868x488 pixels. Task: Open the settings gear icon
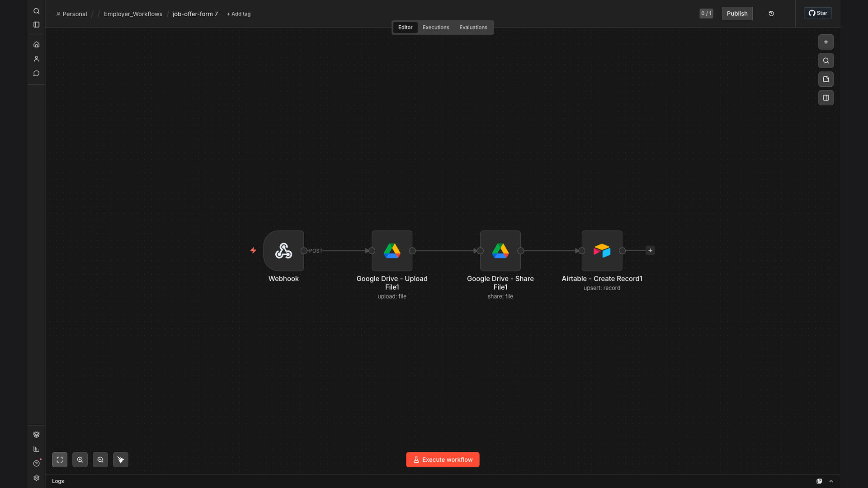[37, 478]
